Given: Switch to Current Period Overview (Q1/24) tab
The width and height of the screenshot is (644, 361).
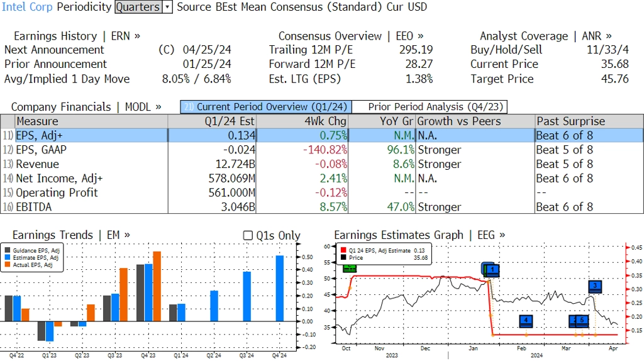Looking at the screenshot, I should 266,107.
